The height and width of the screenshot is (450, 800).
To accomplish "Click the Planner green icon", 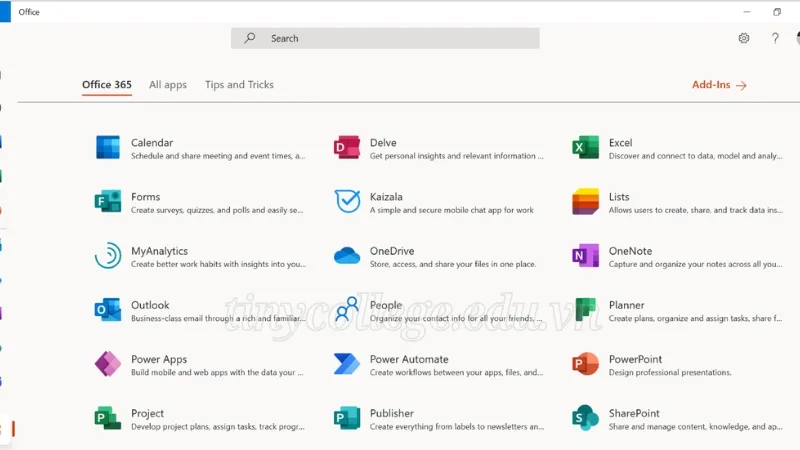I will click(x=585, y=310).
